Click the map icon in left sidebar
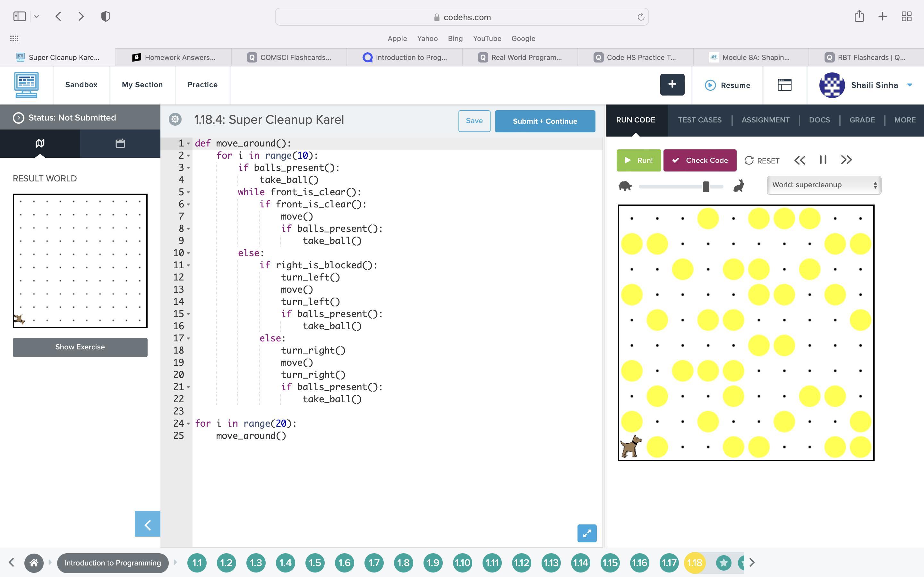The width and height of the screenshot is (924, 577). point(40,144)
